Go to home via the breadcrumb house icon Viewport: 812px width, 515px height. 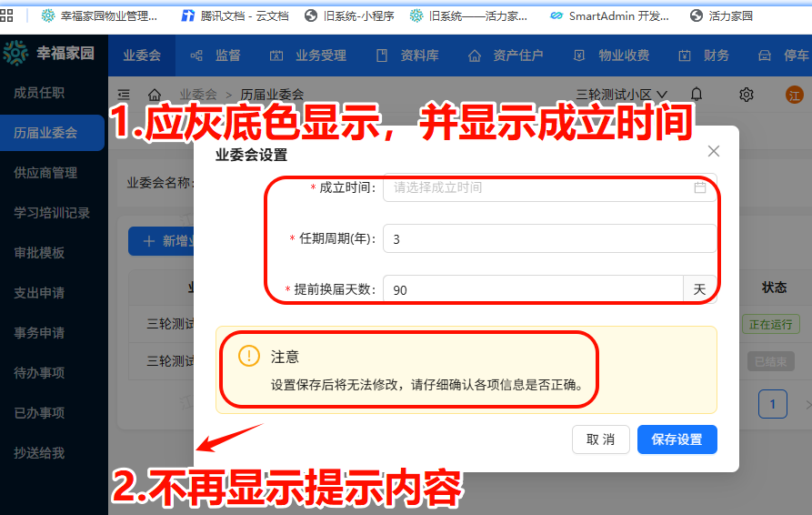pyautogui.click(x=155, y=95)
